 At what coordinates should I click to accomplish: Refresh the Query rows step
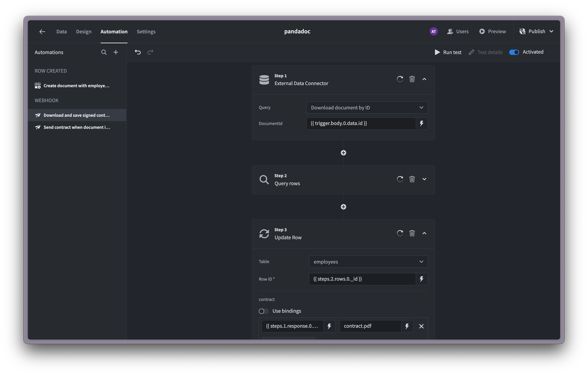(x=400, y=179)
